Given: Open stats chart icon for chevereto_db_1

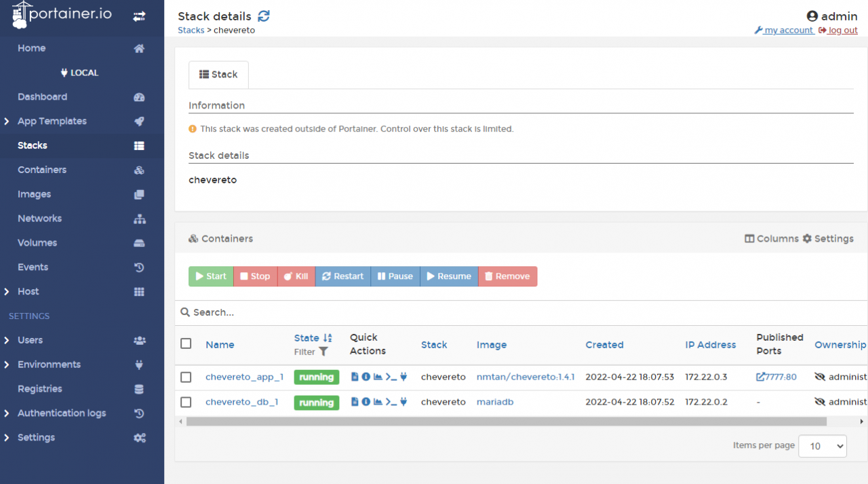Looking at the screenshot, I should click(x=378, y=402).
